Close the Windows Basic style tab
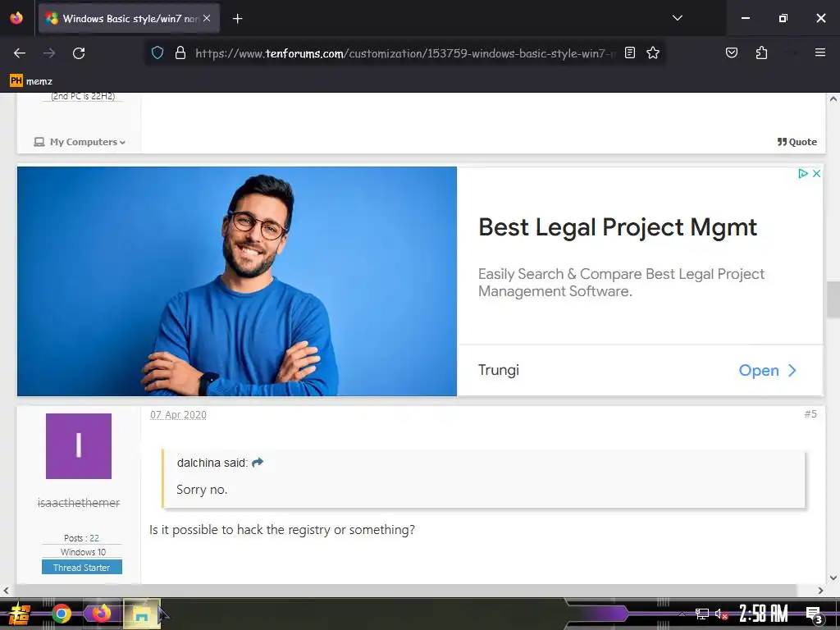The image size is (840, 630). pos(207,18)
